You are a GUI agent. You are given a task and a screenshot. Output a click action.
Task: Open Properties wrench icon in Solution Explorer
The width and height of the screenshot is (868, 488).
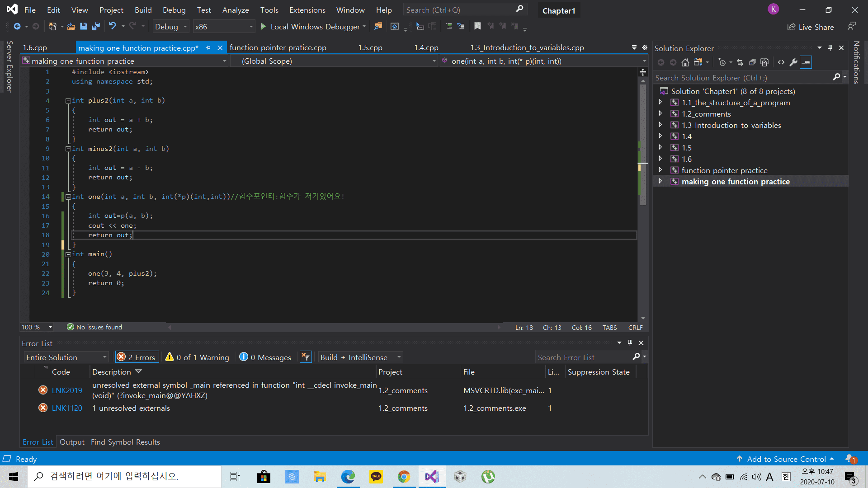tap(793, 62)
